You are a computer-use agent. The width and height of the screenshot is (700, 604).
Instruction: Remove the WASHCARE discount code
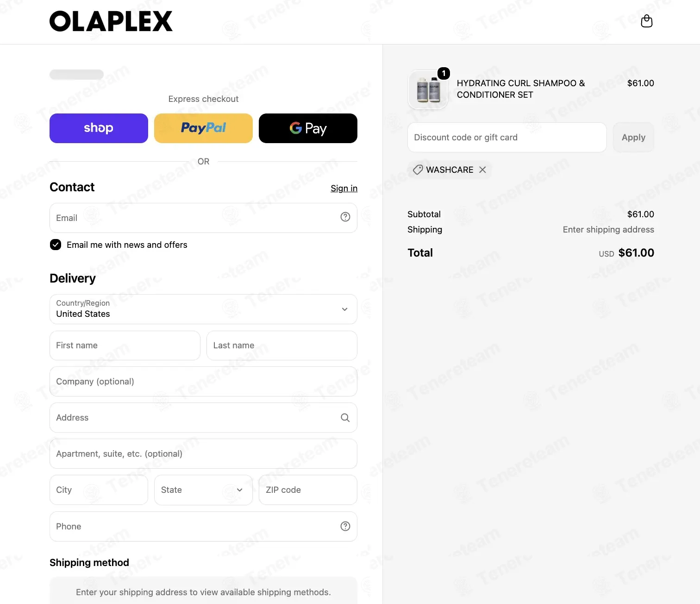tap(482, 170)
